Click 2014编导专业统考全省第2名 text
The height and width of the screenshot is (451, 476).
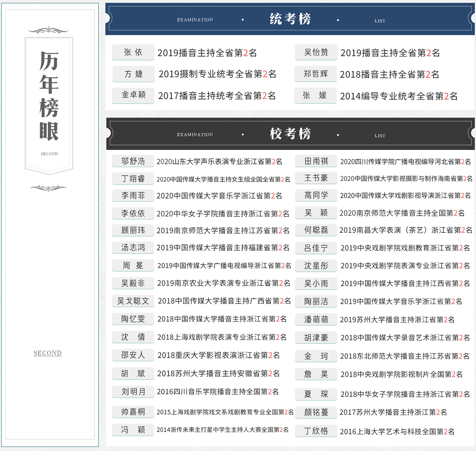399,96
